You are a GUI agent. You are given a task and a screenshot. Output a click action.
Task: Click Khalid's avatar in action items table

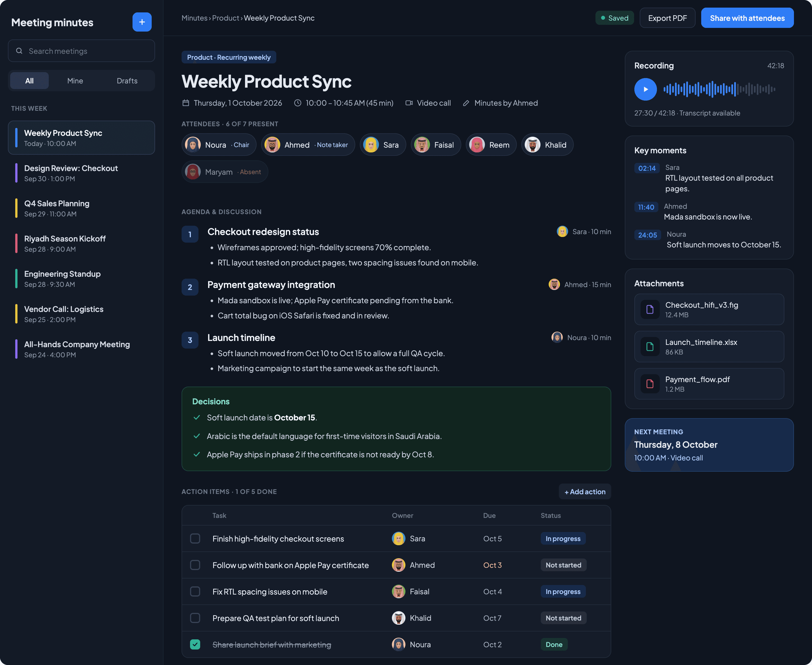click(398, 618)
